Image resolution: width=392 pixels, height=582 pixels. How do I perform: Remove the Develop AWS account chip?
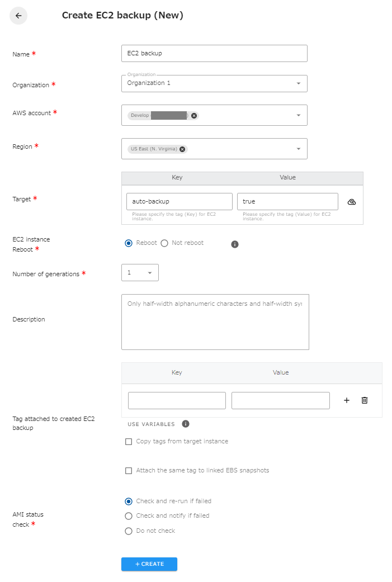coord(194,115)
